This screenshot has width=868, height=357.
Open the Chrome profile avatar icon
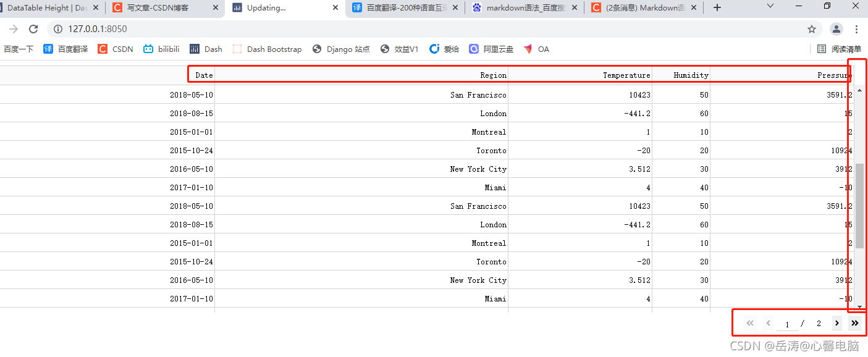[836, 29]
